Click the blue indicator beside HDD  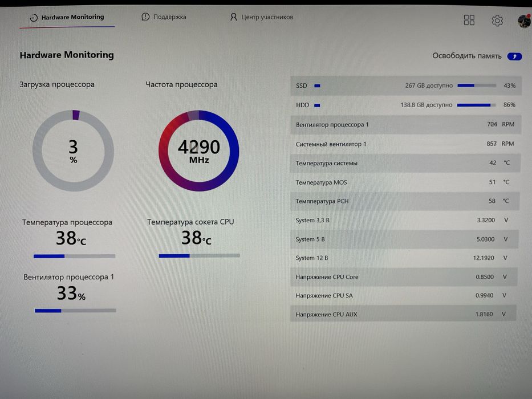coord(317,105)
